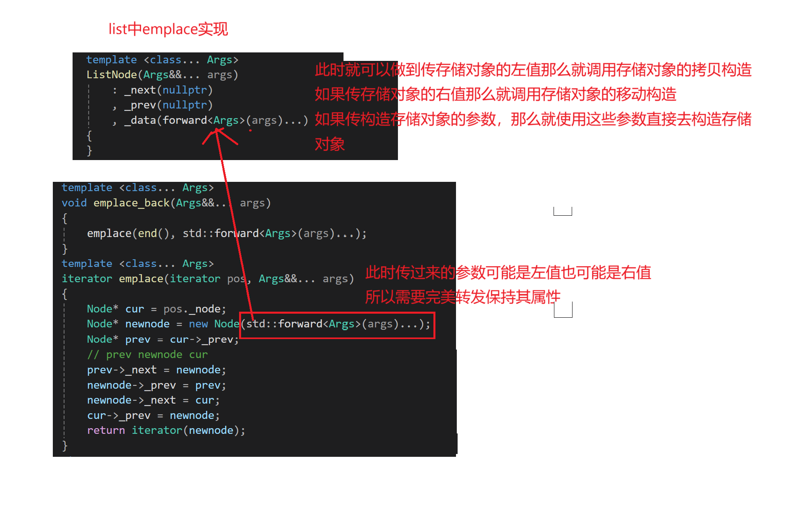The width and height of the screenshot is (812, 531).
Task: Click the lower black bracket shape near '属性'
Action: (x=563, y=310)
